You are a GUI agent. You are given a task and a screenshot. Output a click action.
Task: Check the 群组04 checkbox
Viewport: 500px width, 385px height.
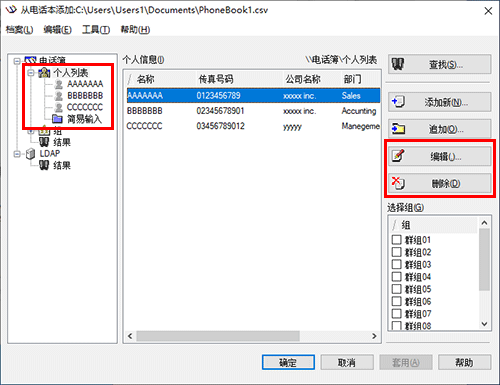point(396,277)
